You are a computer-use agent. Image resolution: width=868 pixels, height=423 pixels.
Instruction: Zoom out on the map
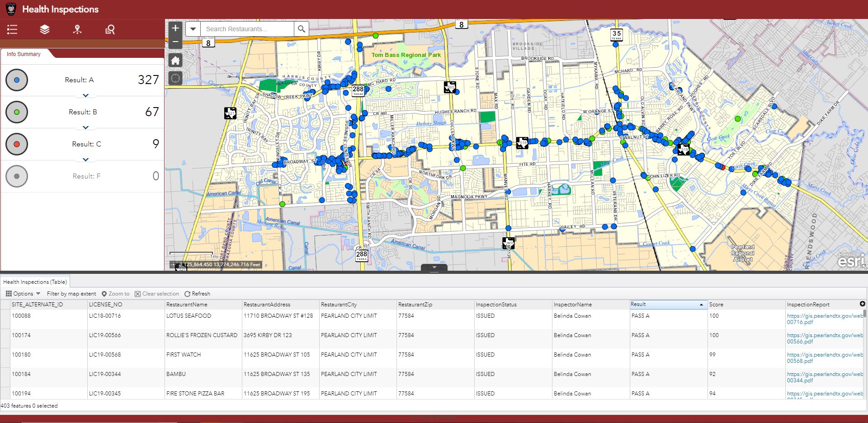click(x=175, y=42)
